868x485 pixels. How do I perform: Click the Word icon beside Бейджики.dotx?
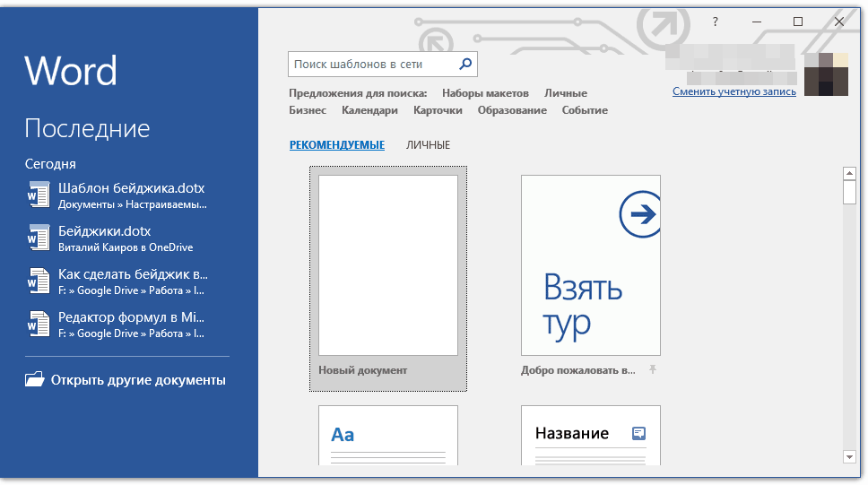coord(39,238)
